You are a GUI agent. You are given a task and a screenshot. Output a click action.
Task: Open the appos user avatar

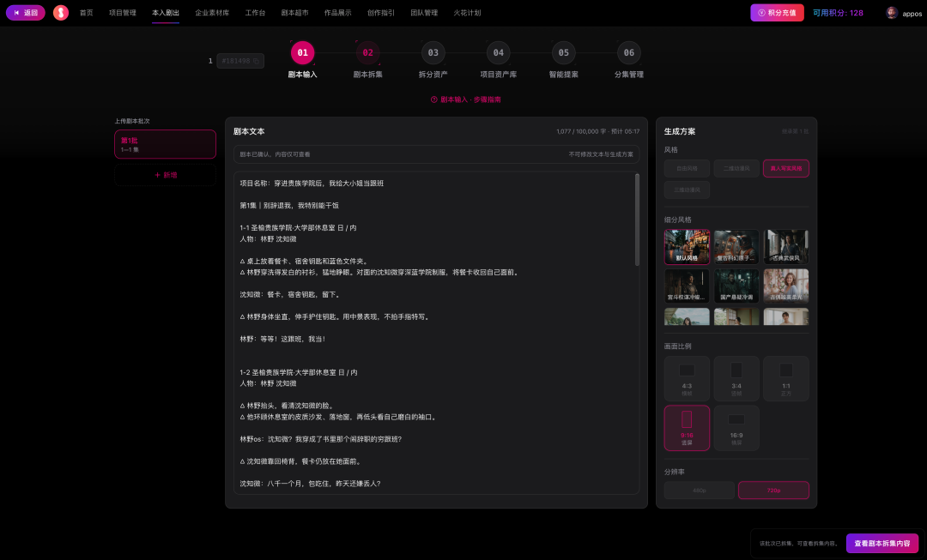pos(892,13)
